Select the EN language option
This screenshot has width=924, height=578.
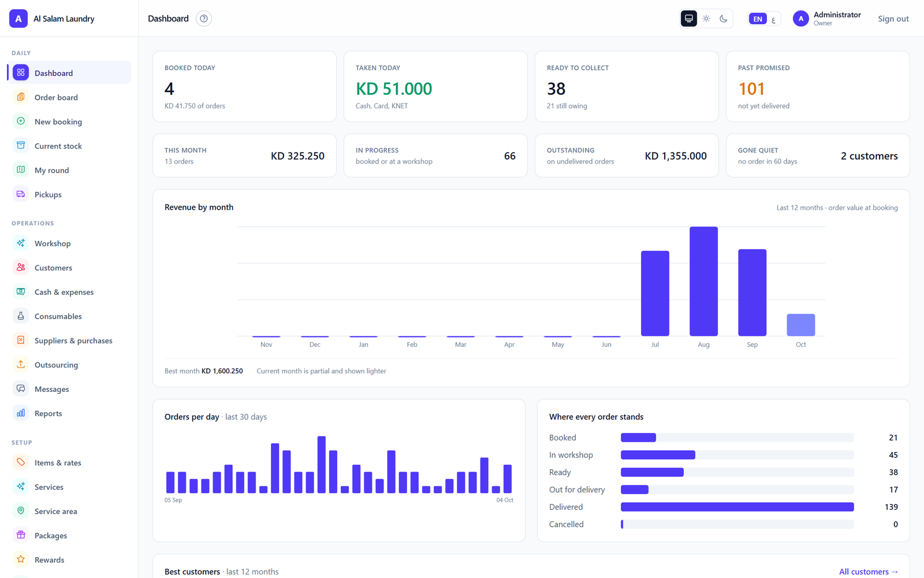point(758,18)
